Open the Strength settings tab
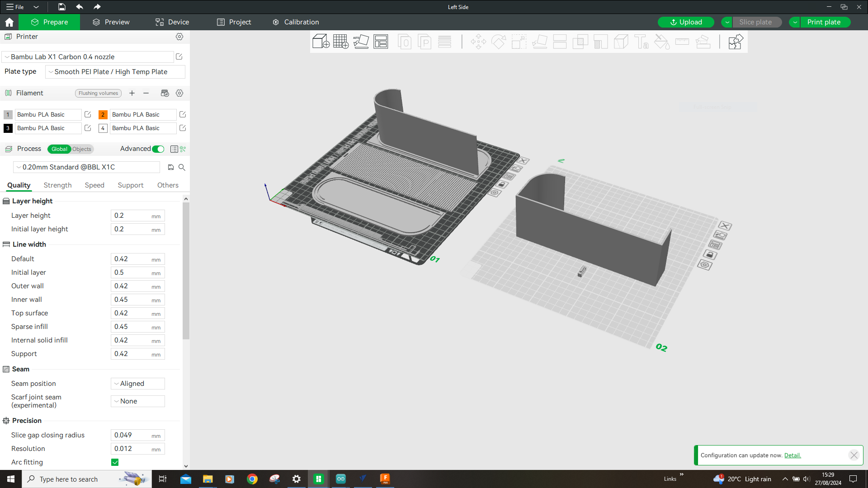Viewport: 868px width, 488px height. coord(57,185)
